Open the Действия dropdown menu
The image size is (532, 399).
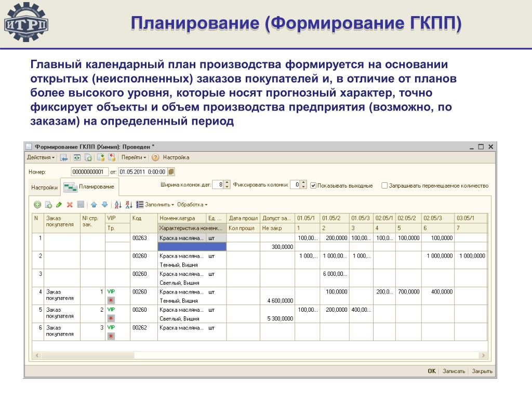(x=41, y=157)
